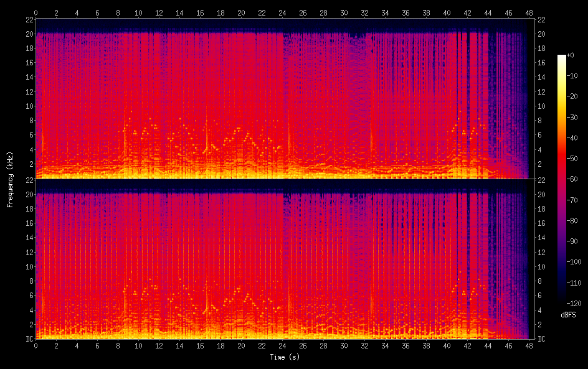Click the 48 second tick on the top time axis
The height and width of the screenshot is (369, 588).
(528, 12)
